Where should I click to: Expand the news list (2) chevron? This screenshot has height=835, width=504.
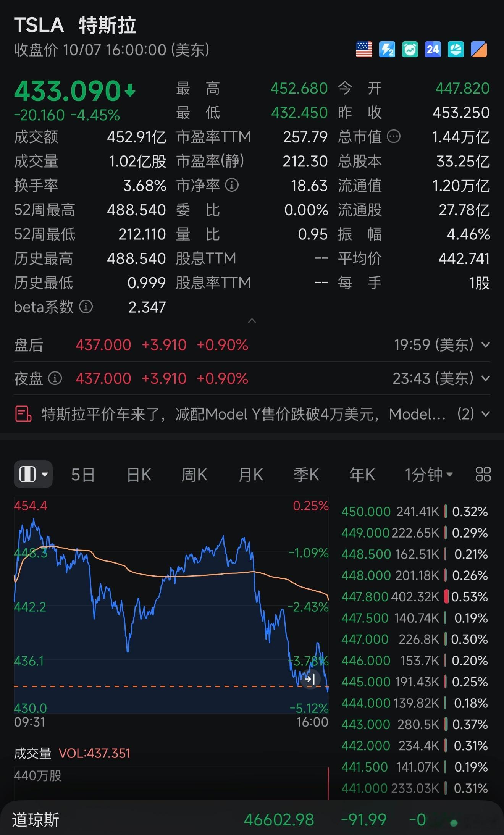click(486, 414)
